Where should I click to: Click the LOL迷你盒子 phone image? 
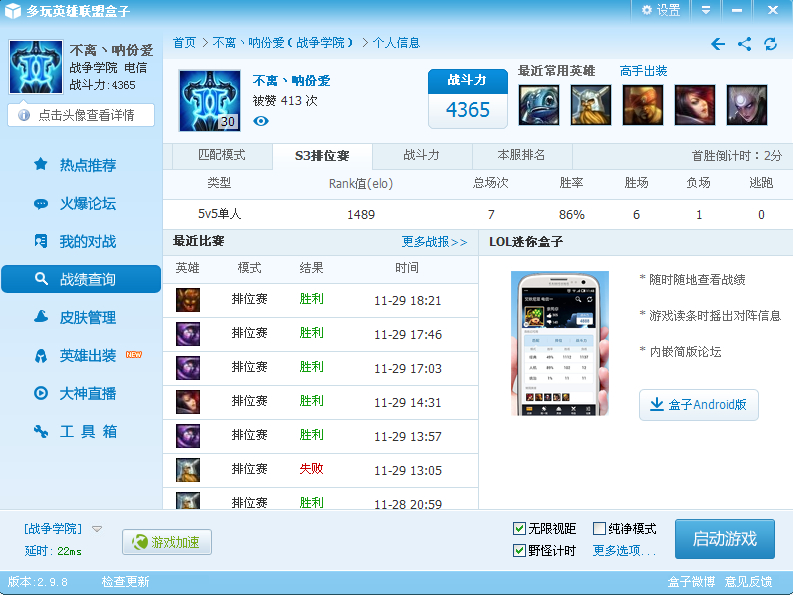560,343
